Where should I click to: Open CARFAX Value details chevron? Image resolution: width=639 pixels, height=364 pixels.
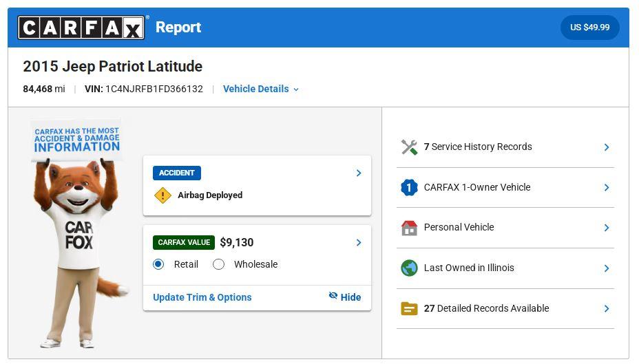[x=359, y=243]
